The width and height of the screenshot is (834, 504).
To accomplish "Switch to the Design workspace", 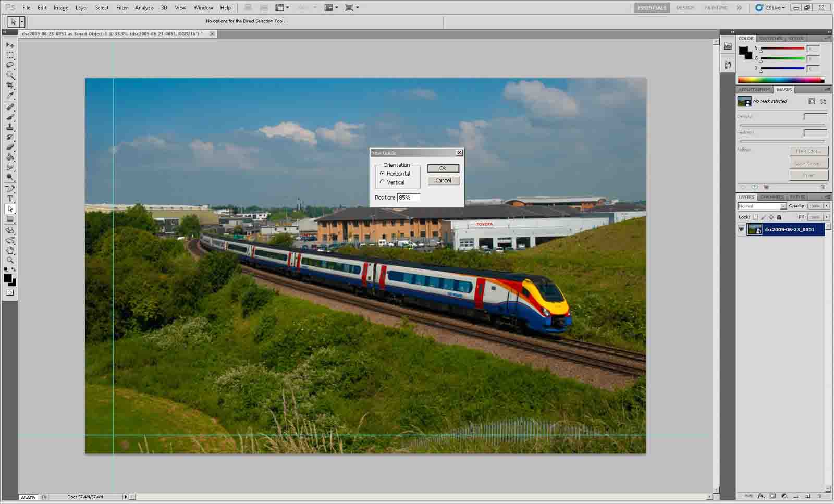I will pos(685,8).
